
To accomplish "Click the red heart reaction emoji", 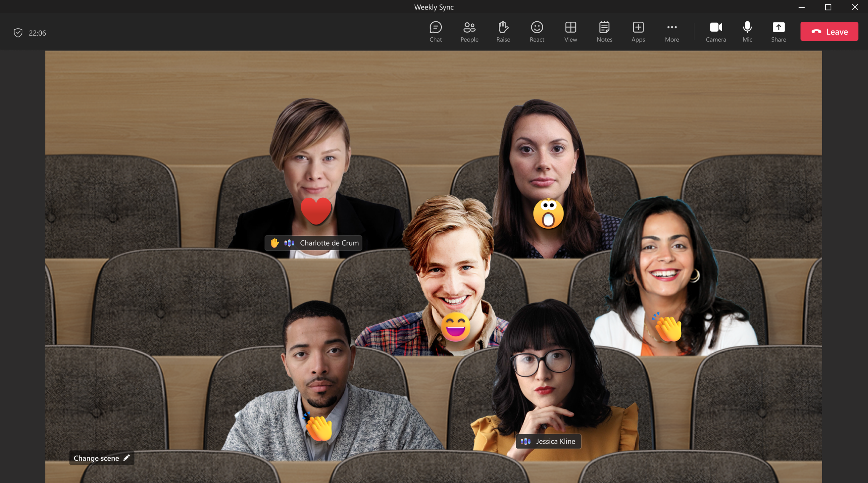I will tap(316, 210).
